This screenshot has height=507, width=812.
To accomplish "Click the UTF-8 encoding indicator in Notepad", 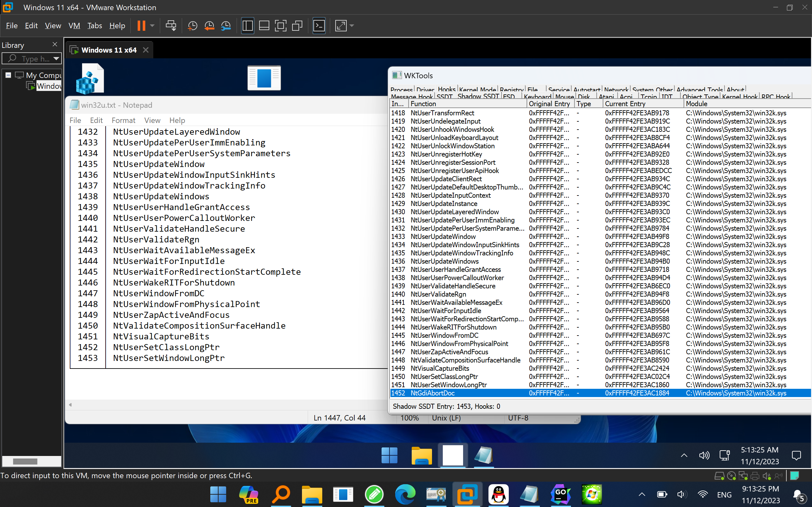I will (517, 418).
